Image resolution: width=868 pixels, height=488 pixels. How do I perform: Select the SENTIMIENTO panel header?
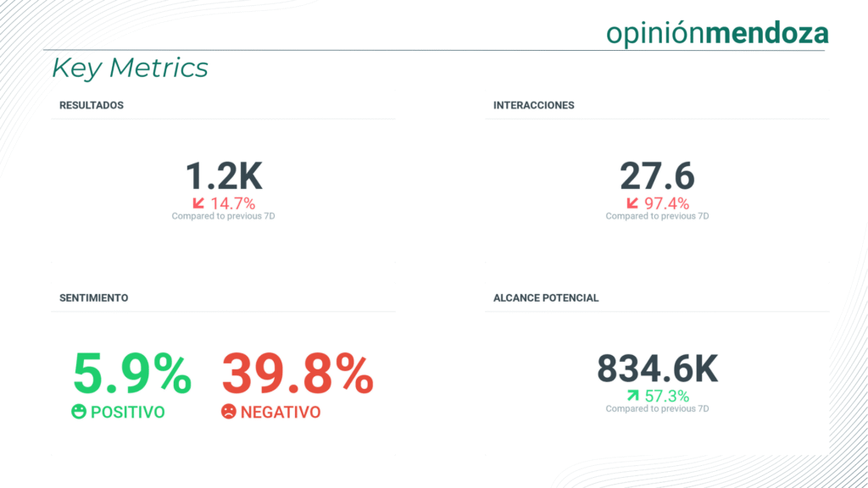click(x=94, y=298)
